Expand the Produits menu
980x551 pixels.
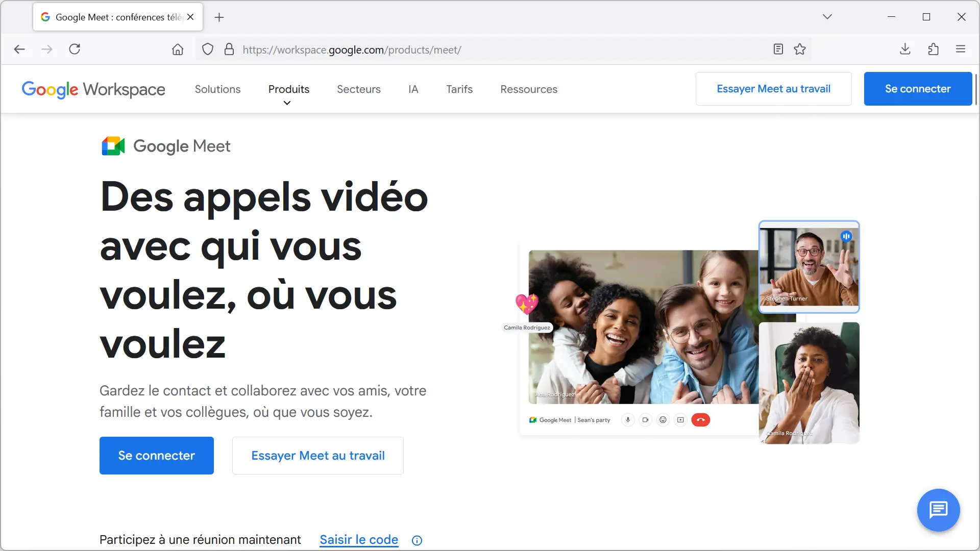point(289,89)
